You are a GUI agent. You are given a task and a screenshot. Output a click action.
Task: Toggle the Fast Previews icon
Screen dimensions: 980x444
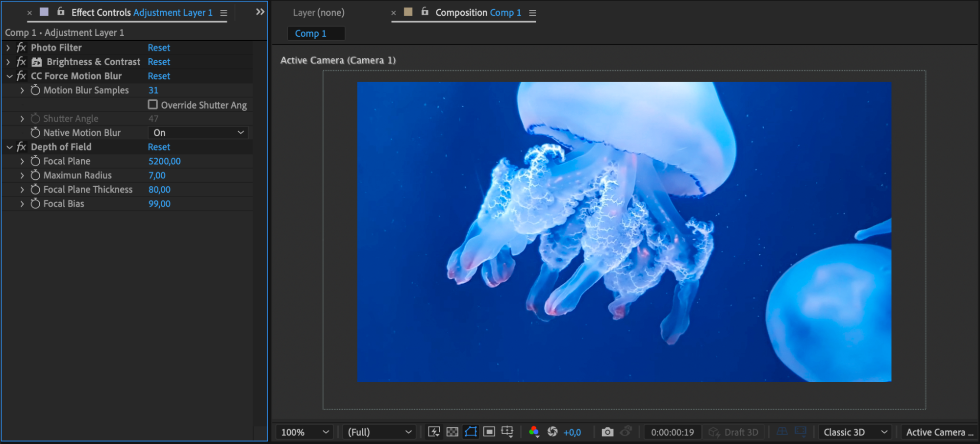coord(434,432)
